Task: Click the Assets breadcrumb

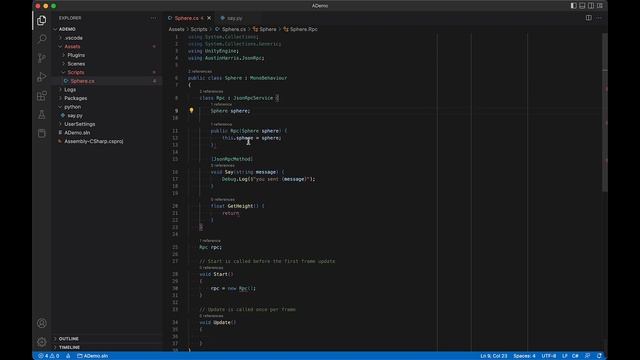Action: [176, 29]
